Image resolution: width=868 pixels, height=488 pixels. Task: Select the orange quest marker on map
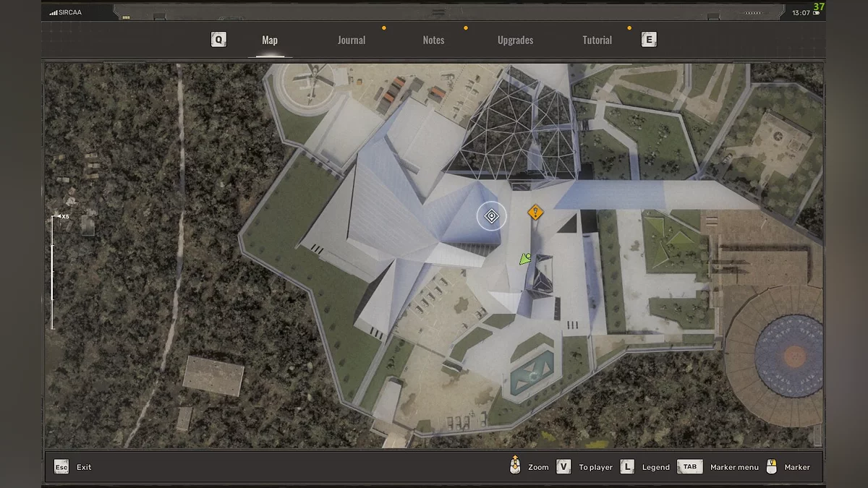(535, 212)
